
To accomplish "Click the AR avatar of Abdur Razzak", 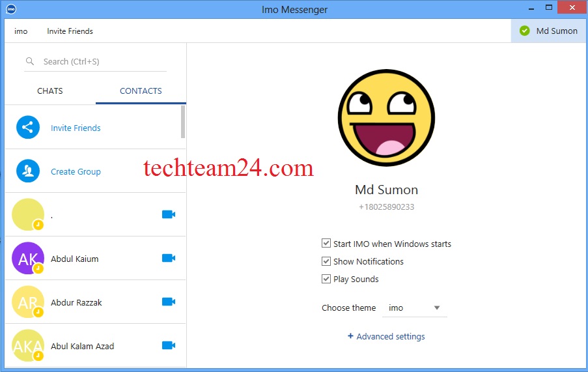I will (28, 302).
